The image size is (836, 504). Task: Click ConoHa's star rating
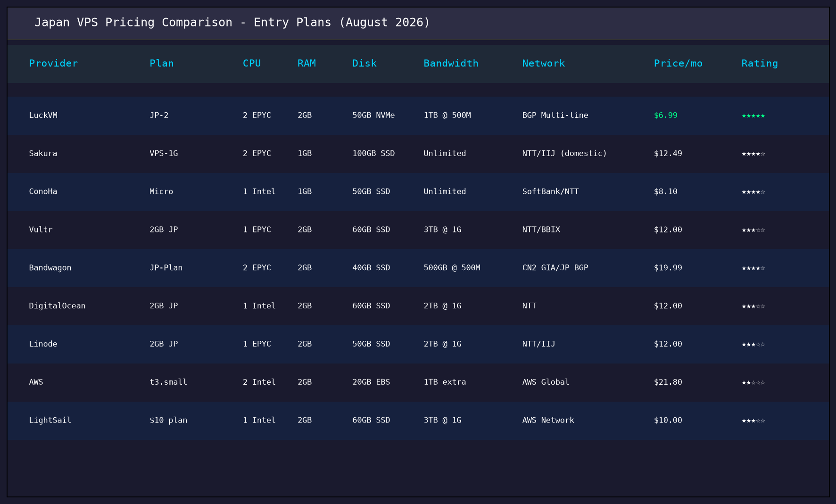tap(753, 192)
